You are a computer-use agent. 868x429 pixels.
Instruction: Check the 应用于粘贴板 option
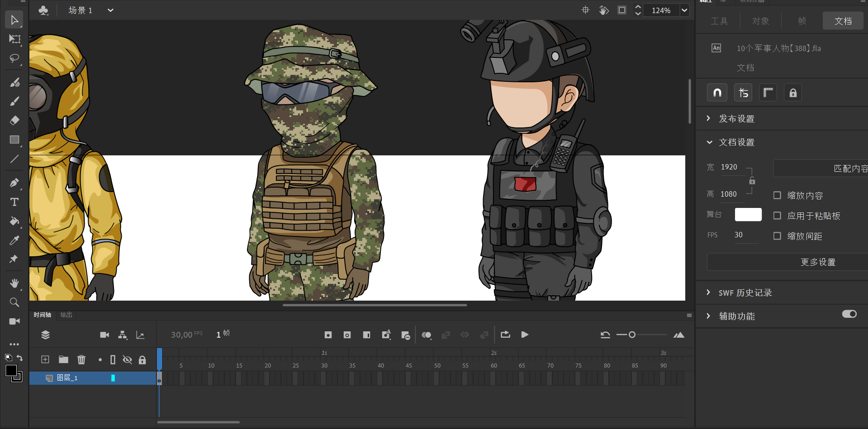click(x=777, y=216)
